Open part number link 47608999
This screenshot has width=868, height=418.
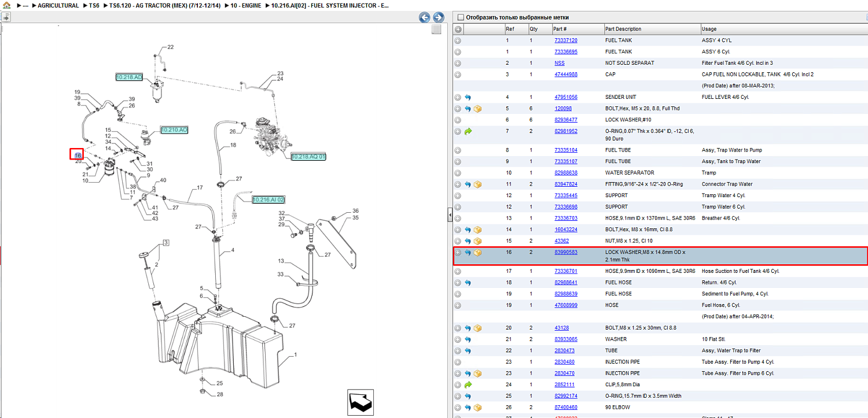click(566, 305)
